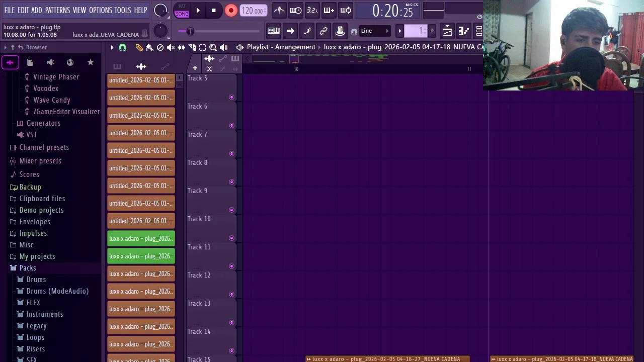644x362 pixels.
Task: Select the Mute tool in playlist toolbar
Action: coord(171,47)
